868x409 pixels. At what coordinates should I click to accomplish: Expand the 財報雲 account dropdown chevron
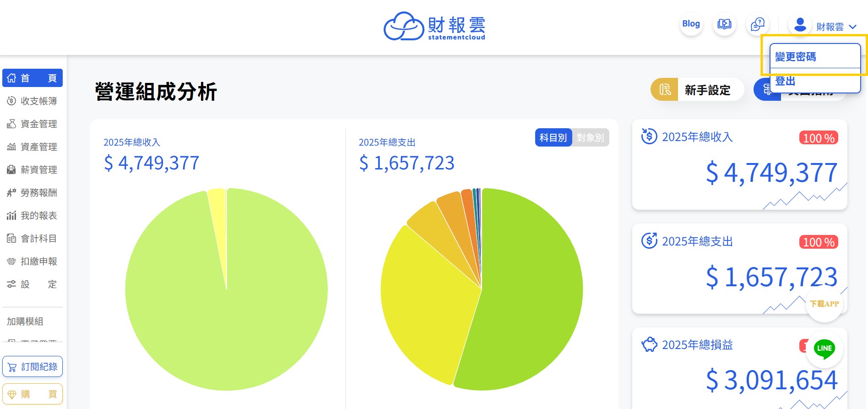(852, 27)
